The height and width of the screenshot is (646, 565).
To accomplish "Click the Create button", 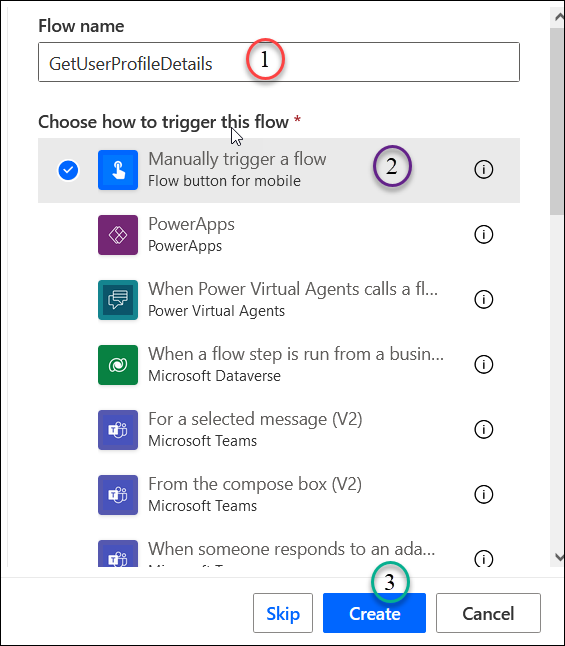I will point(374,613).
